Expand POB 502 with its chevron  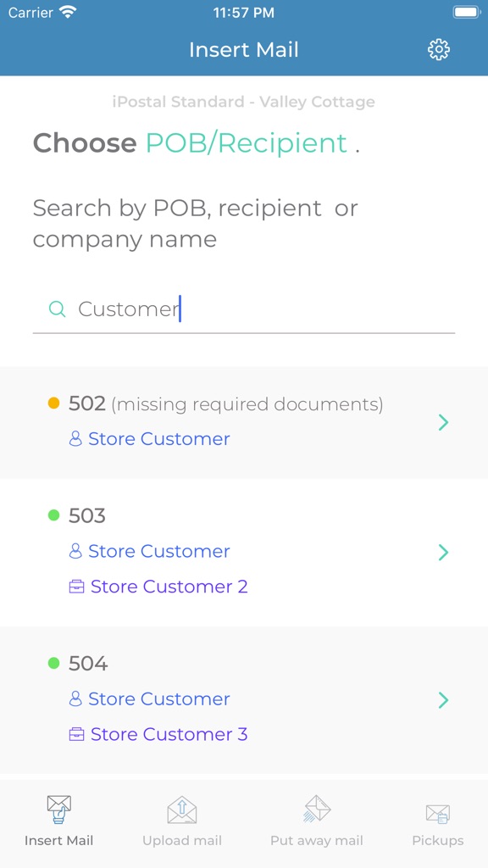443,421
